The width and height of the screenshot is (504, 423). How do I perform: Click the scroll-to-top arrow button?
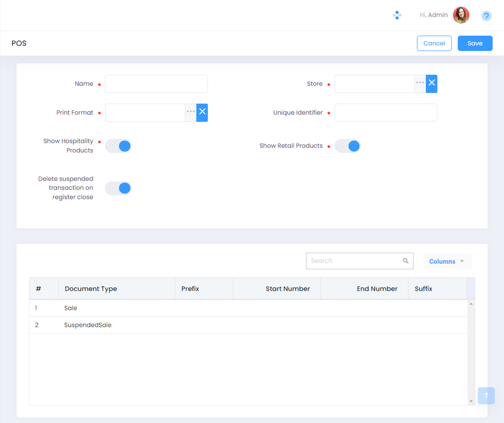click(x=486, y=395)
